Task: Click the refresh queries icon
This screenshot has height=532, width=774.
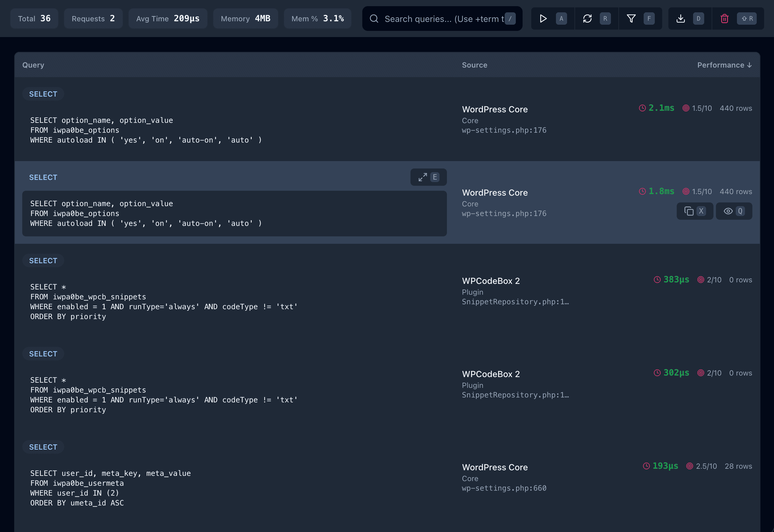Action: pyautogui.click(x=587, y=19)
